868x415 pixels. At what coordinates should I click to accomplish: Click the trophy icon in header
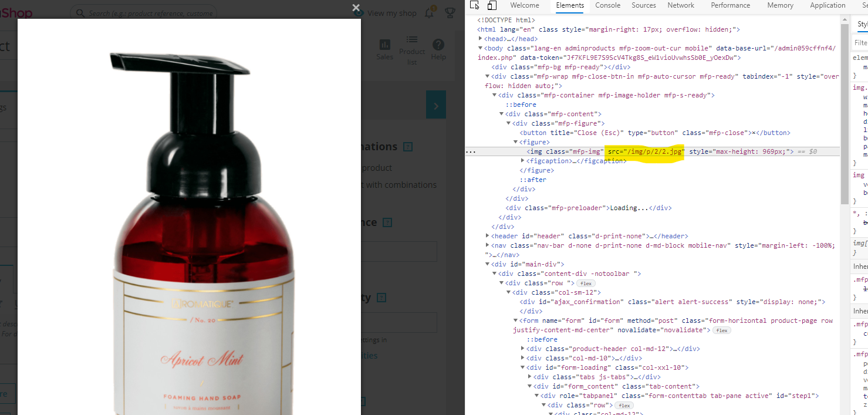coord(450,12)
